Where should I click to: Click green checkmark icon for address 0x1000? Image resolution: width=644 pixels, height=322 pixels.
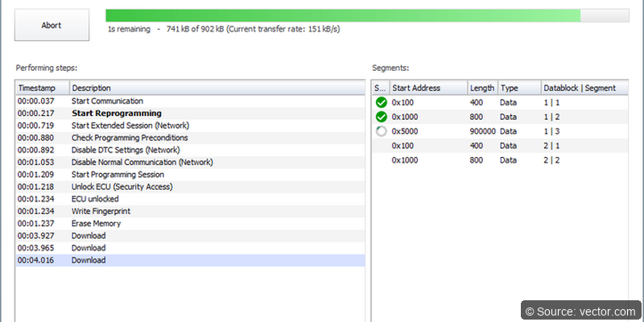click(x=381, y=117)
